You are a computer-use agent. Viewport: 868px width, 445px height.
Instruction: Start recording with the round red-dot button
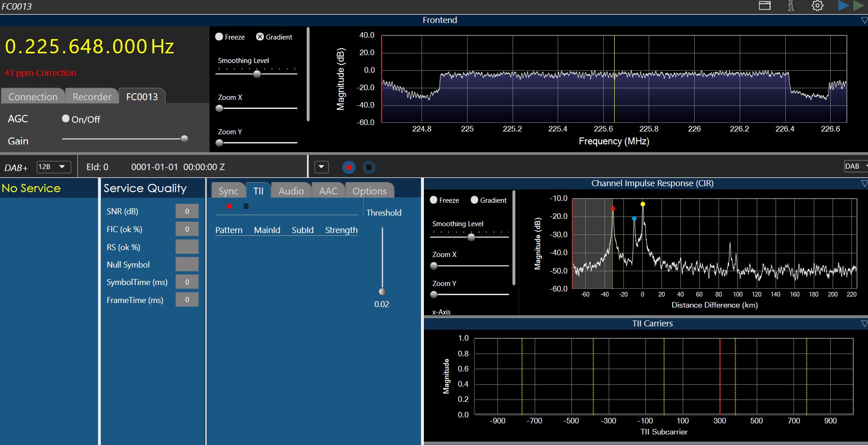tap(349, 167)
